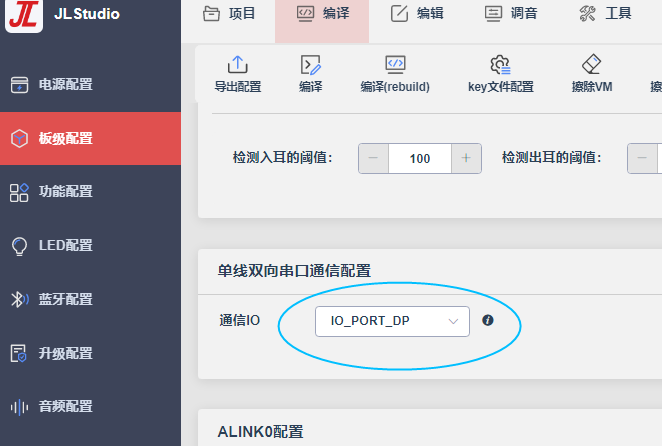Click the 单线双向串口通信配置 heading

click(294, 271)
